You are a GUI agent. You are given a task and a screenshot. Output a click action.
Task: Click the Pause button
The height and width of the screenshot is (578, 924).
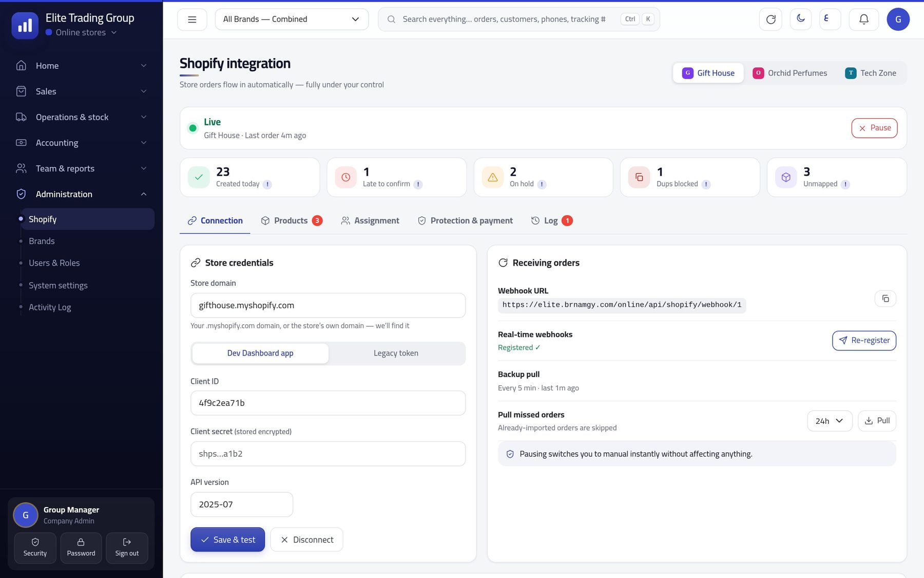click(x=874, y=128)
